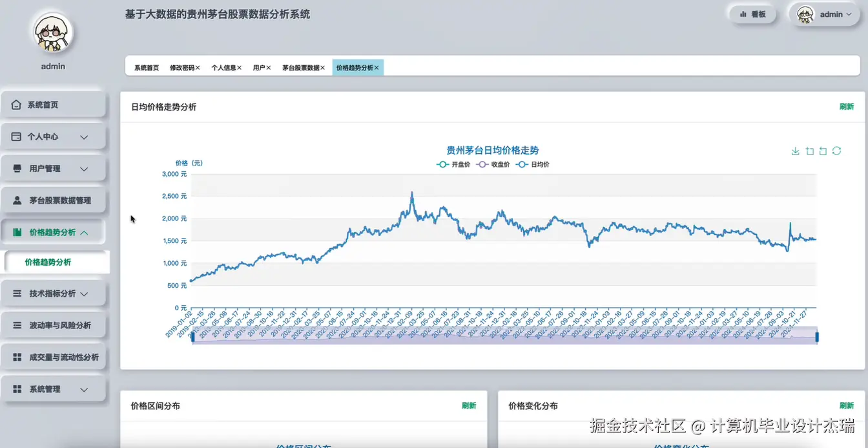Expand the 用户管理 menu chevron
This screenshot has height=448, width=868.
(x=84, y=169)
